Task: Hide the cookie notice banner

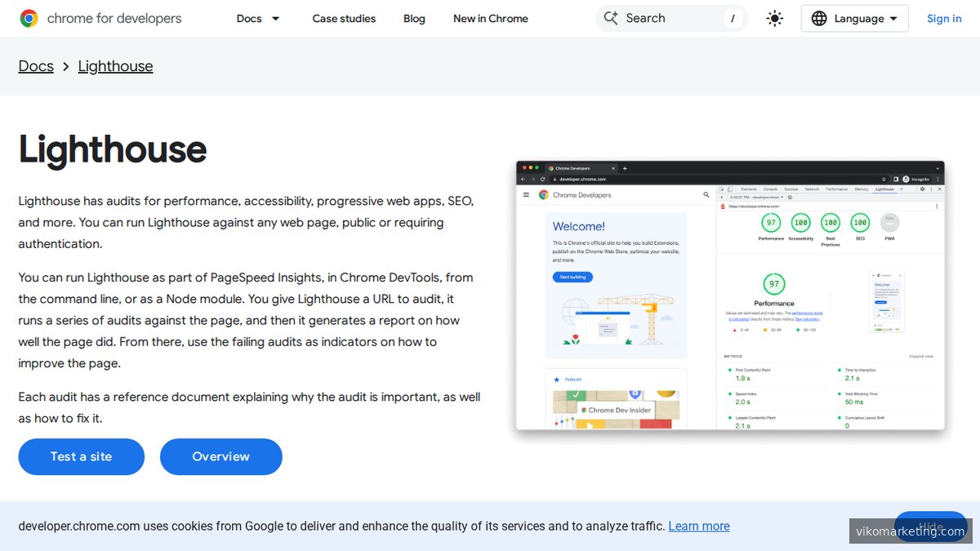Action: click(930, 527)
